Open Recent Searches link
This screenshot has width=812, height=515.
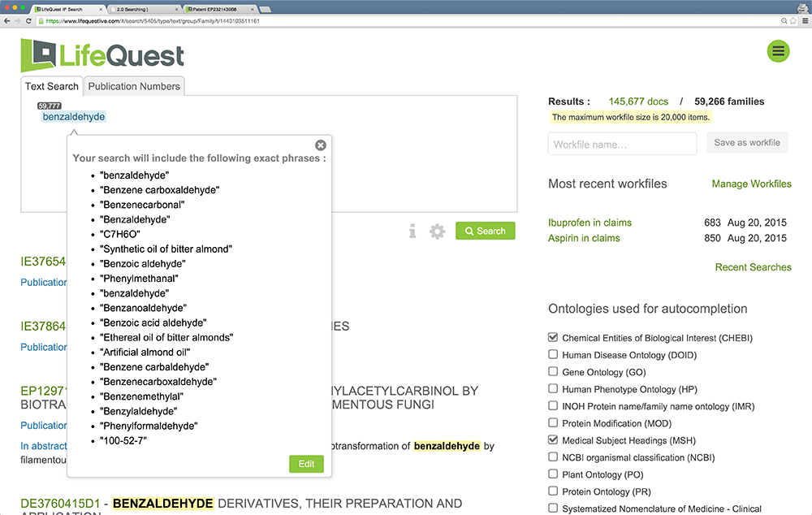753,266
